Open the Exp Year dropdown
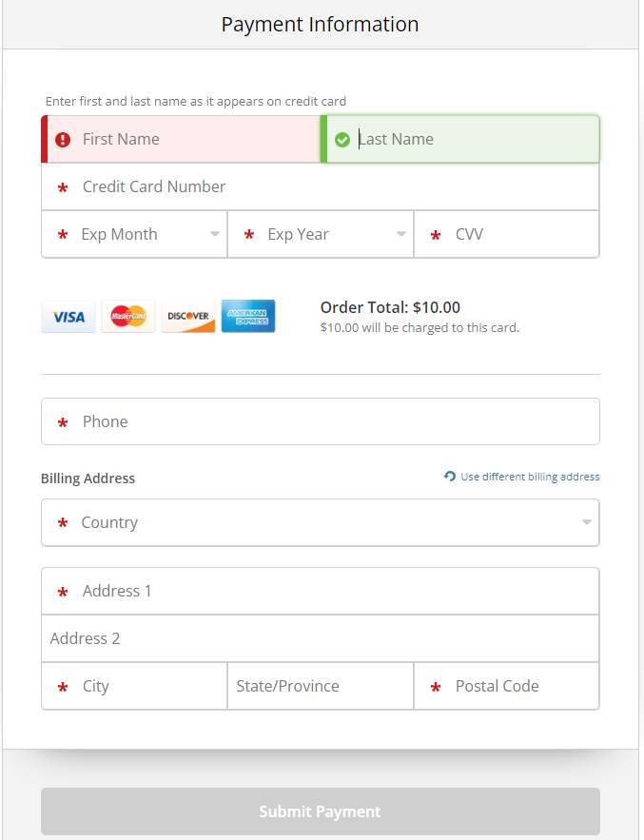The image size is (644, 840). pos(321,234)
